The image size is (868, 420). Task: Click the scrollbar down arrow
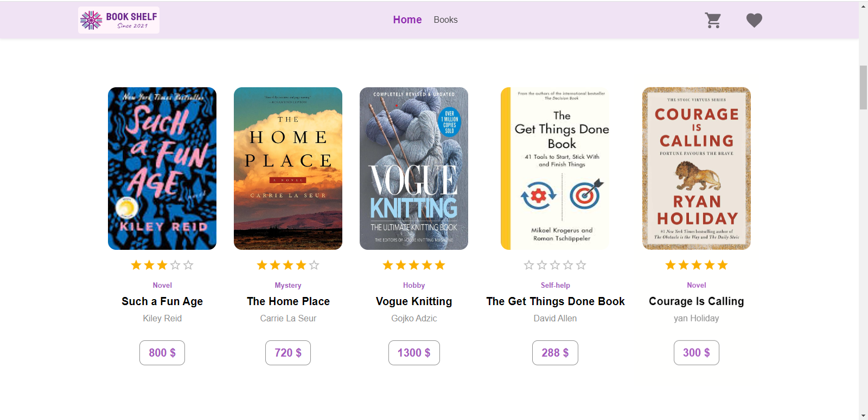tap(863, 415)
